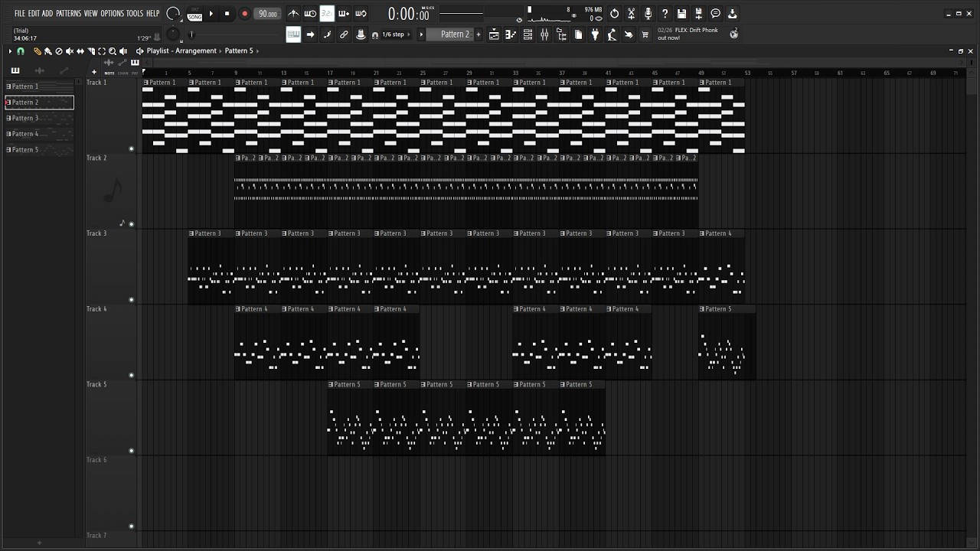Click the red record button

tap(244, 14)
